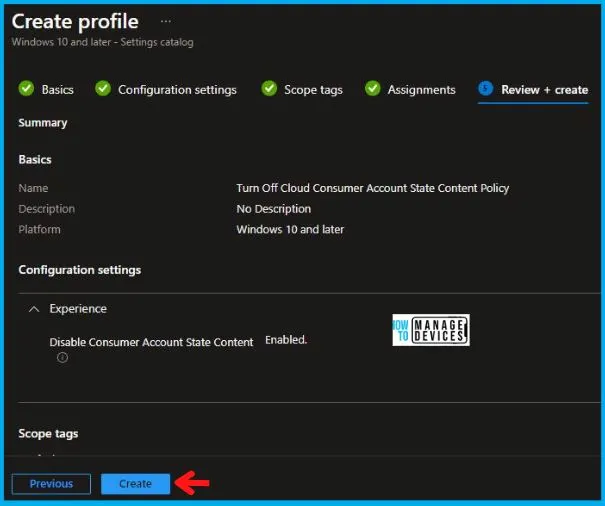Click the 'No Description' value

pyautogui.click(x=274, y=209)
